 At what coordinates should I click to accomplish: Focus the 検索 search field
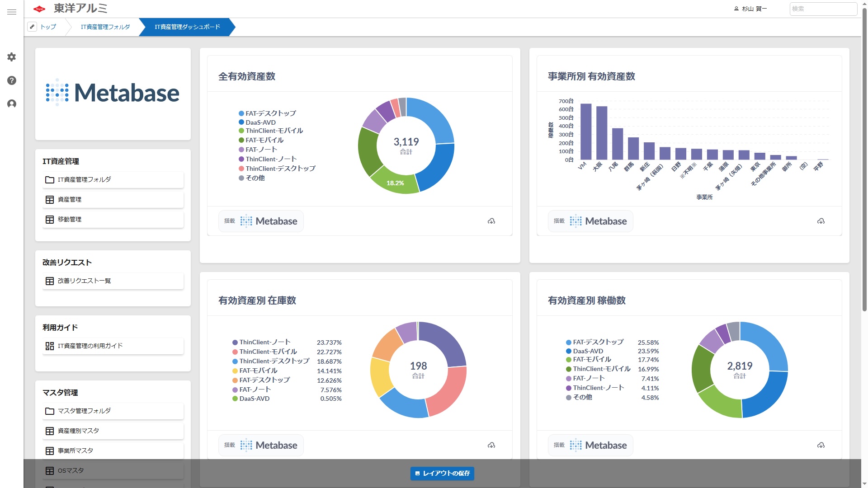pos(823,9)
